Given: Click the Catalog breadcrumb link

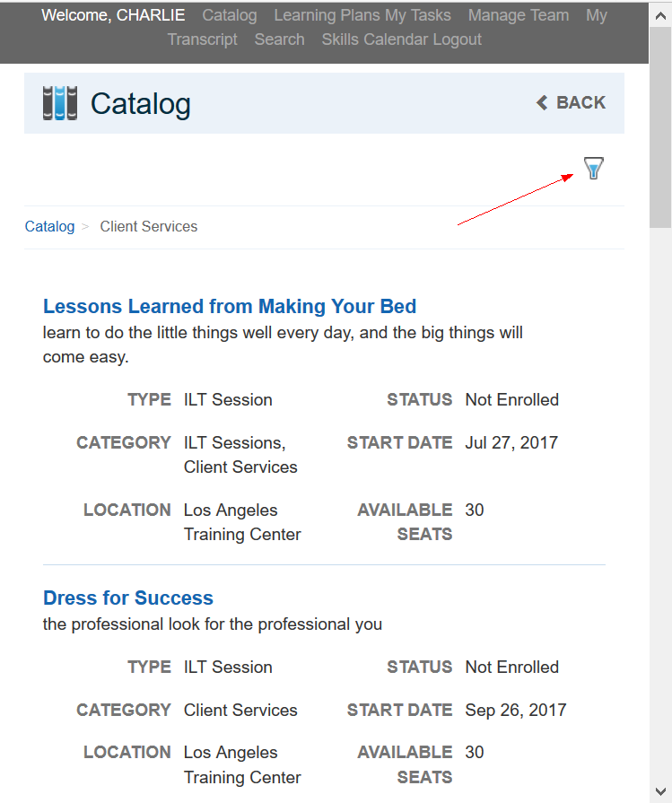Looking at the screenshot, I should click(49, 227).
